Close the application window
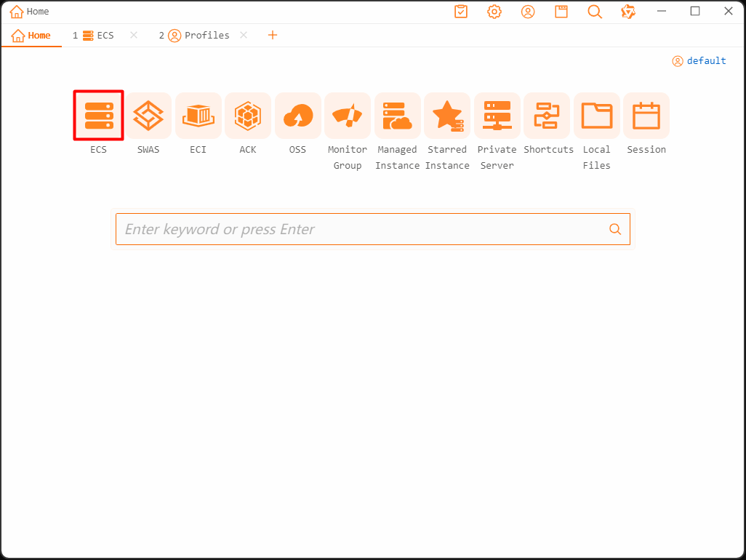 [x=729, y=11]
